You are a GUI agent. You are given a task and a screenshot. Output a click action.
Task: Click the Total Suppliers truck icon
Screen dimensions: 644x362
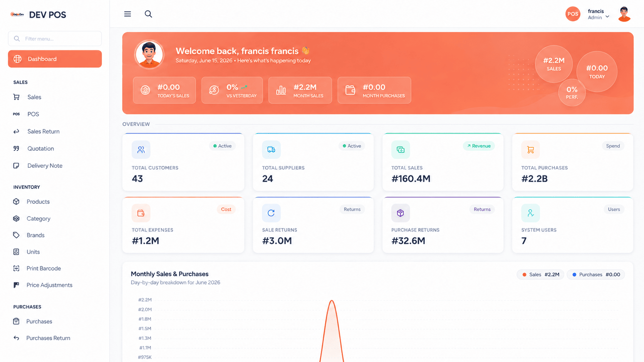point(271,150)
